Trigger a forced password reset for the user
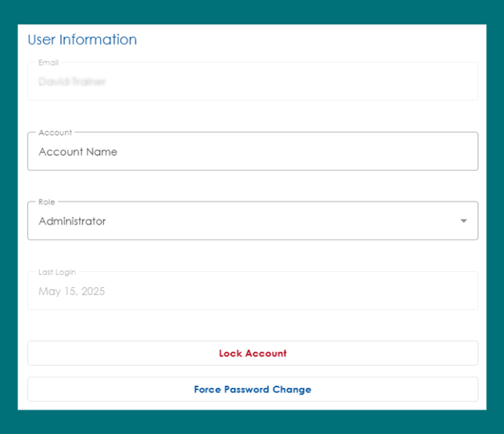 (x=252, y=389)
